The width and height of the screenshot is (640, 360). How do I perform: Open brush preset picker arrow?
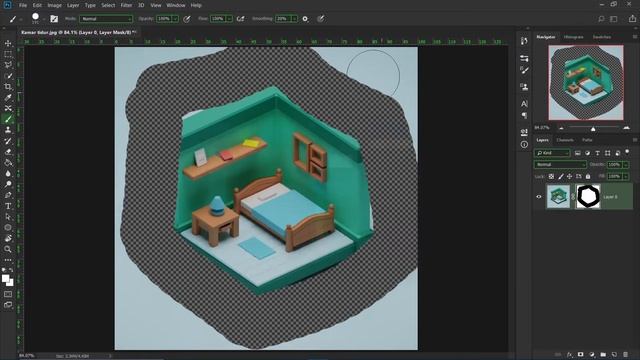pyautogui.click(x=44, y=19)
